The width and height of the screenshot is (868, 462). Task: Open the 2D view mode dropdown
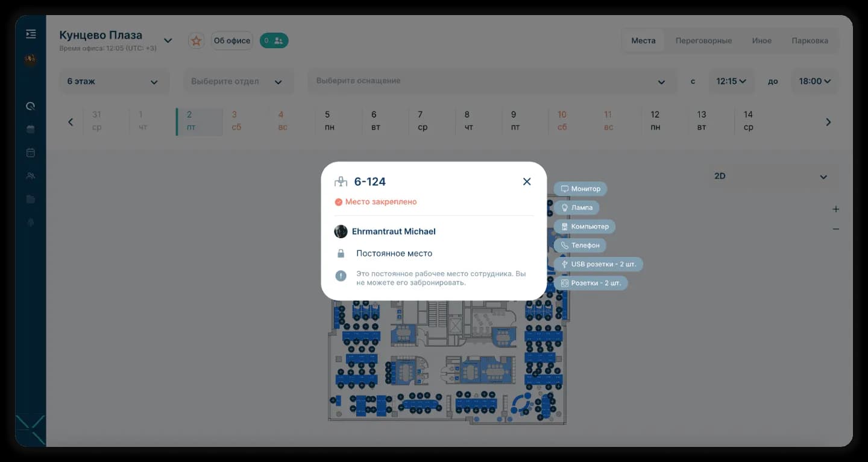[771, 176]
